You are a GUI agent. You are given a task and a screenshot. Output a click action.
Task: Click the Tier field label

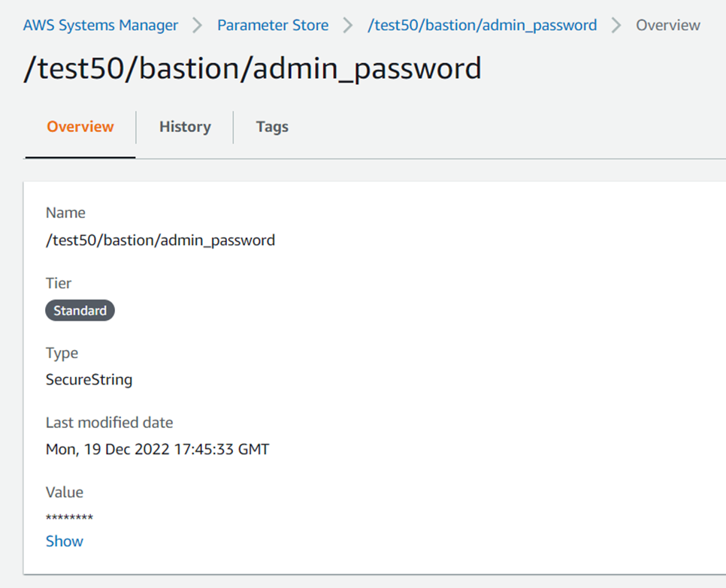tap(59, 283)
